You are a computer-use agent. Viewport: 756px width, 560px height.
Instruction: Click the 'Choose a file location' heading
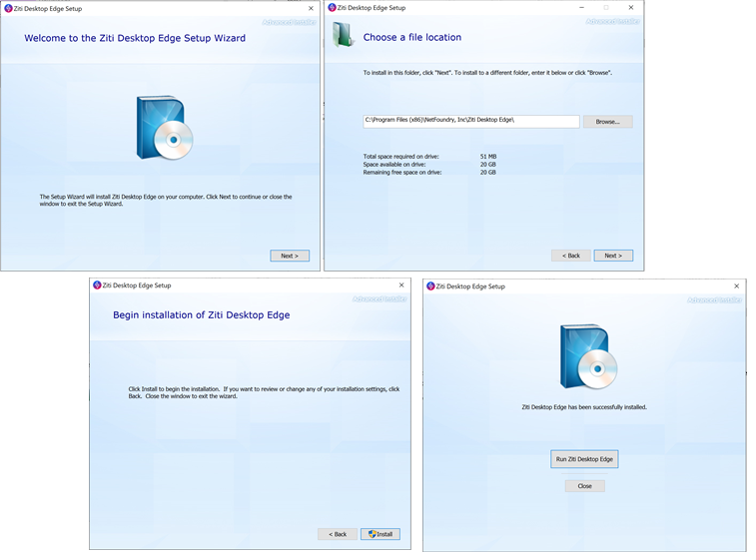412,37
